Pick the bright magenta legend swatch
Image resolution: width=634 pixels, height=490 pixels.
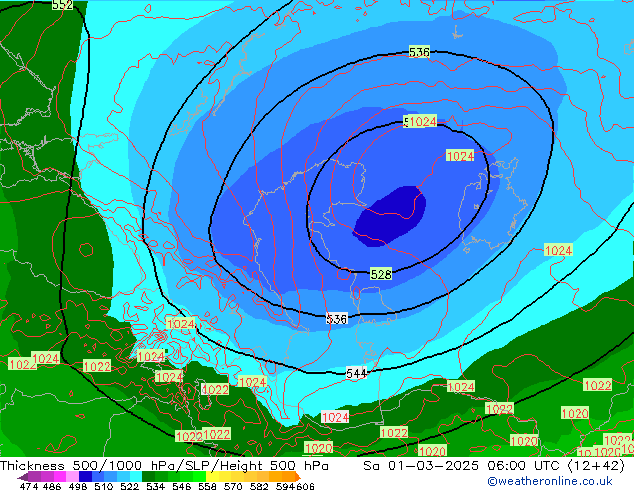(60, 476)
